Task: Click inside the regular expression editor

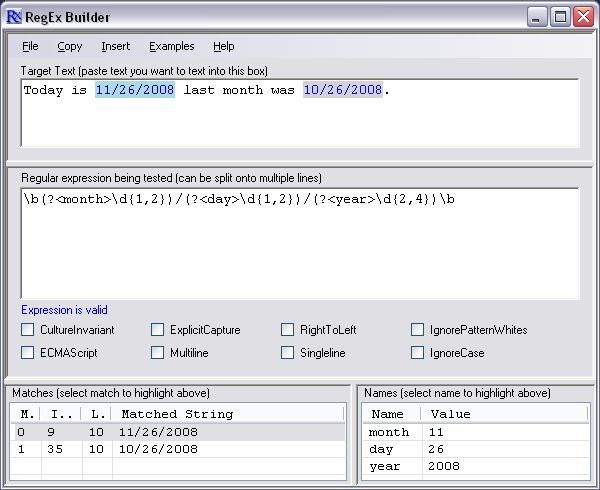Action: (x=300, y=250)
